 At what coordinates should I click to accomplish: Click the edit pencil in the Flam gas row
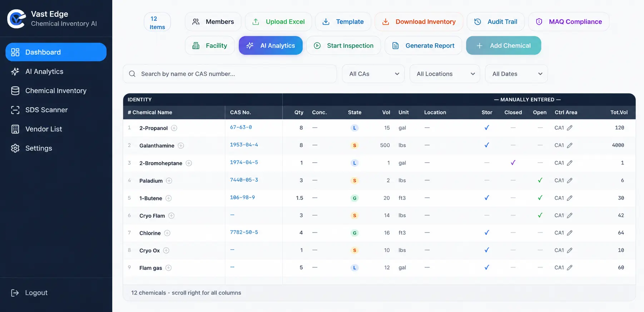[570, 268]
